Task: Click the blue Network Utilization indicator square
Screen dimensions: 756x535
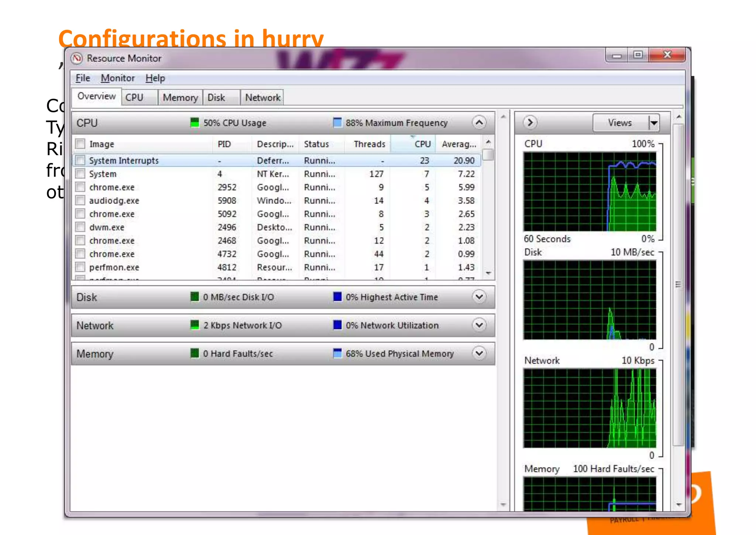Action: coord(337,325)
